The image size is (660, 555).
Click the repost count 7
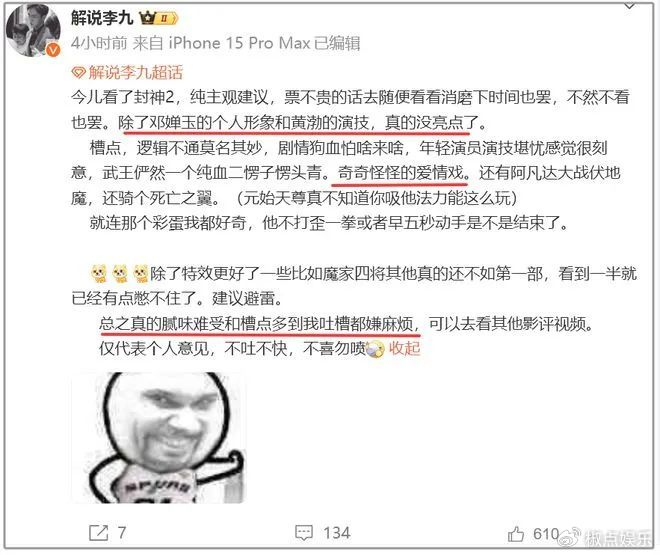coord(122,533)
